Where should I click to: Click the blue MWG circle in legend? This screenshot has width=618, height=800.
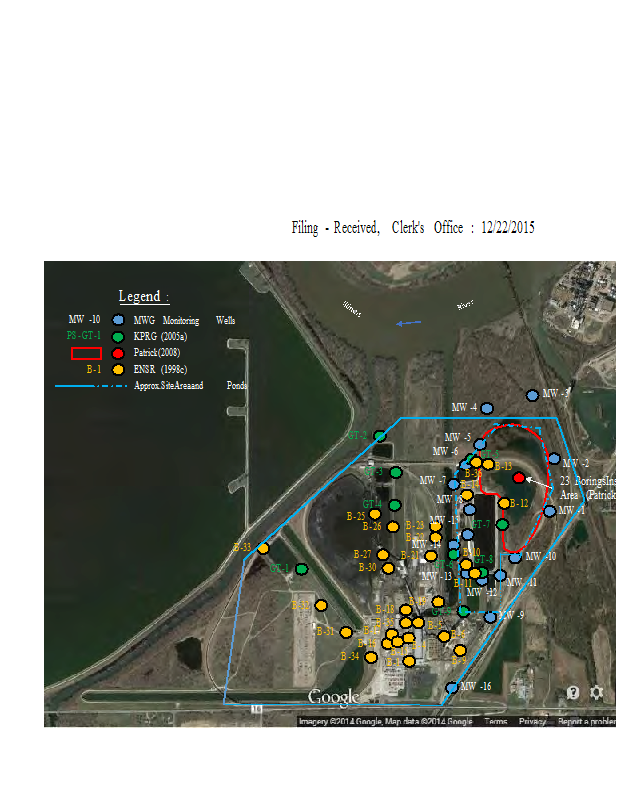(x=118, y=320)
